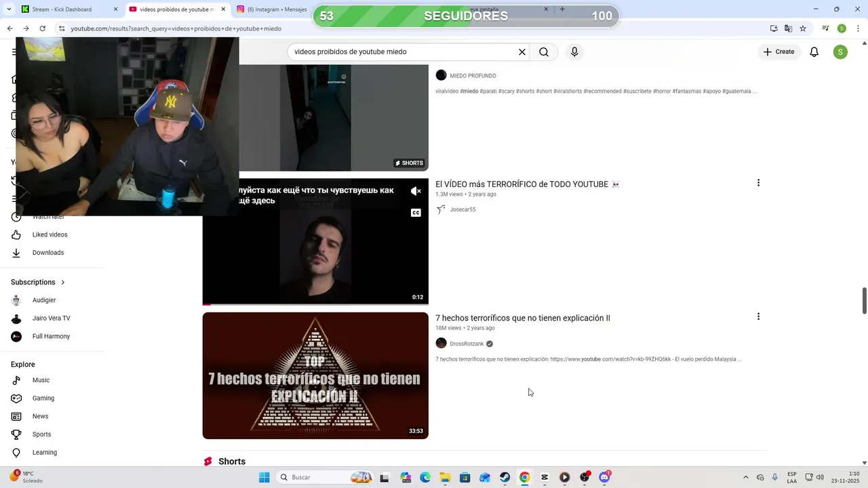Open the Full Harmony subscription
Screen dimensions: 868x488
(52, 336)
